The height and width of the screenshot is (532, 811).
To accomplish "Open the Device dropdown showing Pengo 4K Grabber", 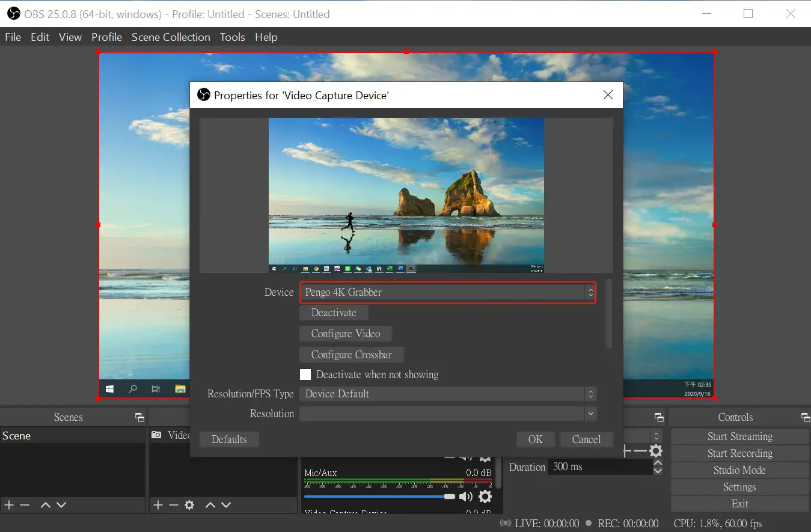I will coord(447,292).
